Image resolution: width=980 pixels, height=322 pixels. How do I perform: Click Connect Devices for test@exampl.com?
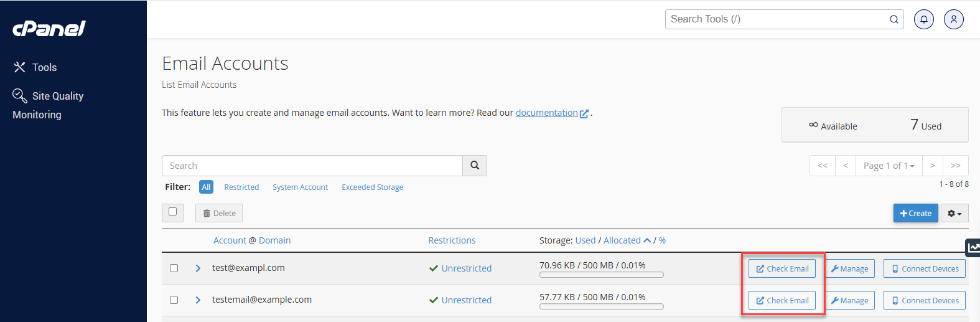pyautogui.click(x=925, y=268)
